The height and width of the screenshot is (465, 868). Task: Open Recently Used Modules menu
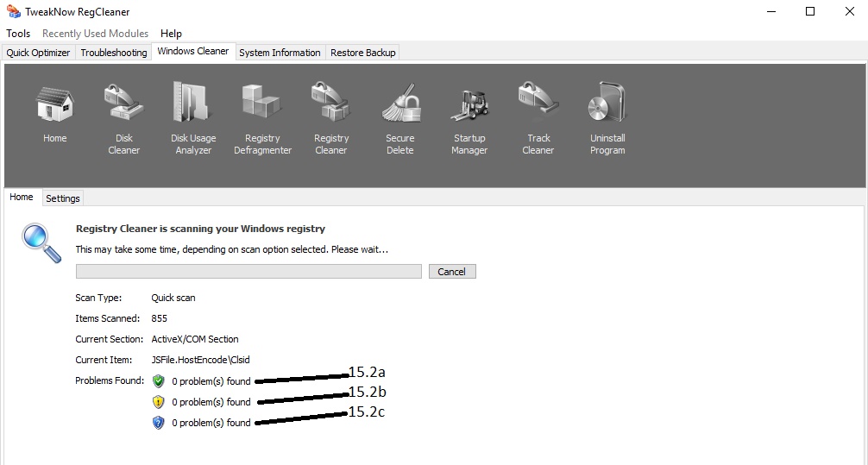[95, 33]
